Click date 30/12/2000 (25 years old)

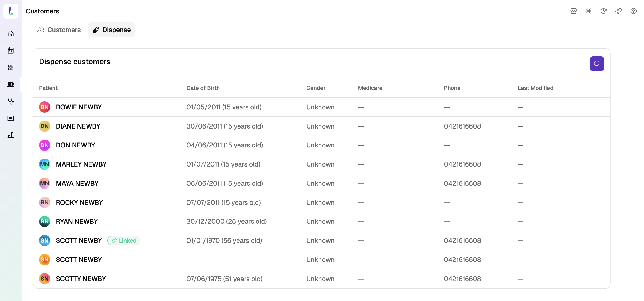click(226, 222)
